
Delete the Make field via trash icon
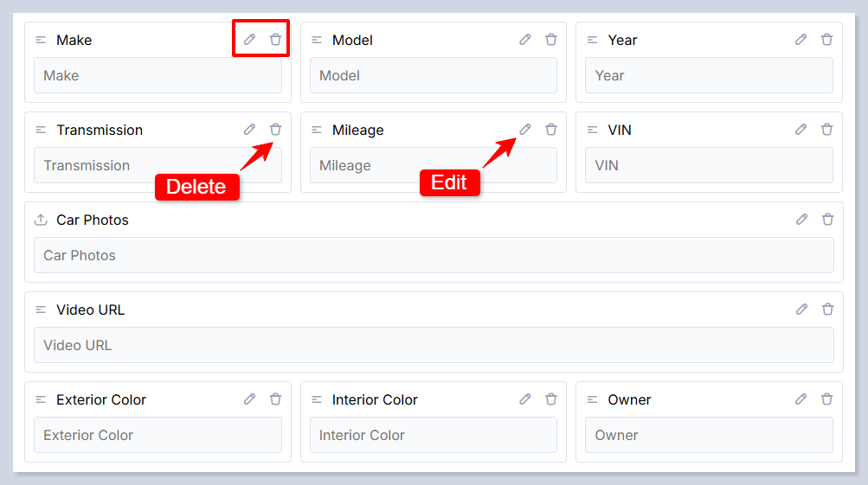(275, 40)
